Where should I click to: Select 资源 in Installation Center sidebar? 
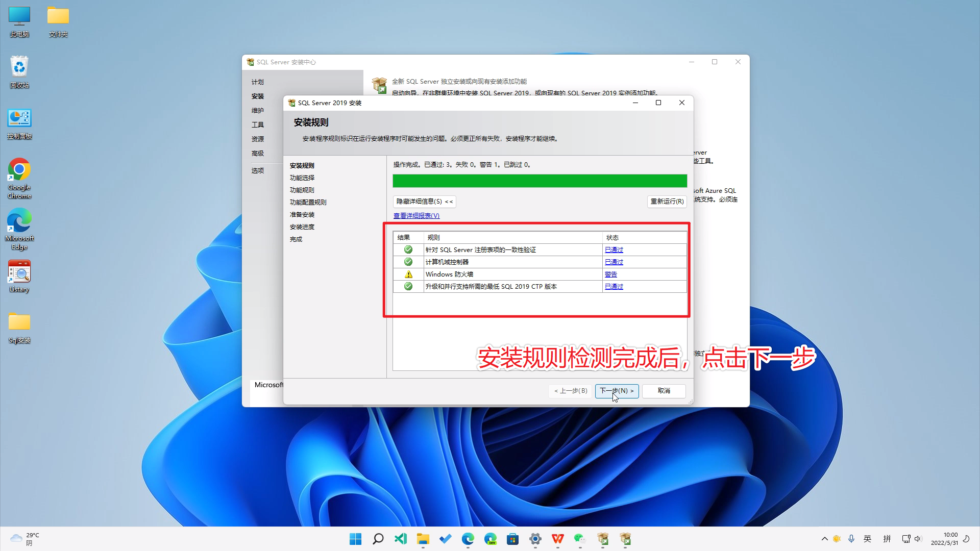point(257,139)
